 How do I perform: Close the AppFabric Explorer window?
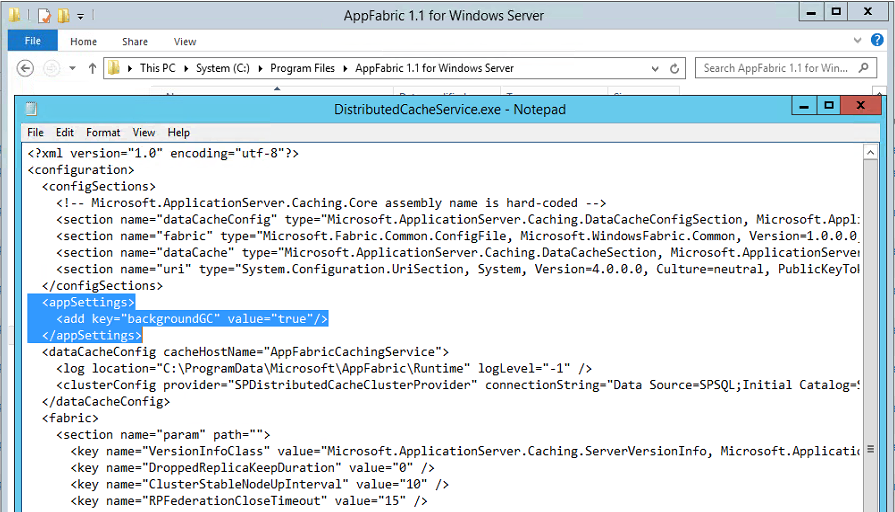[868, 11]
